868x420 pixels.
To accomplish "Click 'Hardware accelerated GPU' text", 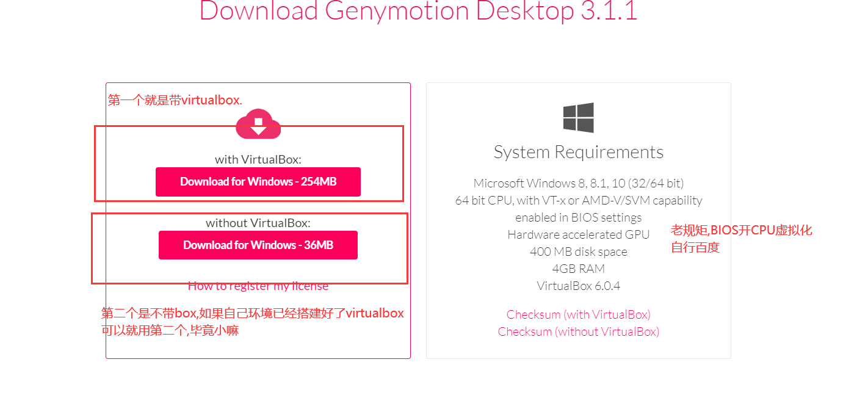I will tap(579, 234).
